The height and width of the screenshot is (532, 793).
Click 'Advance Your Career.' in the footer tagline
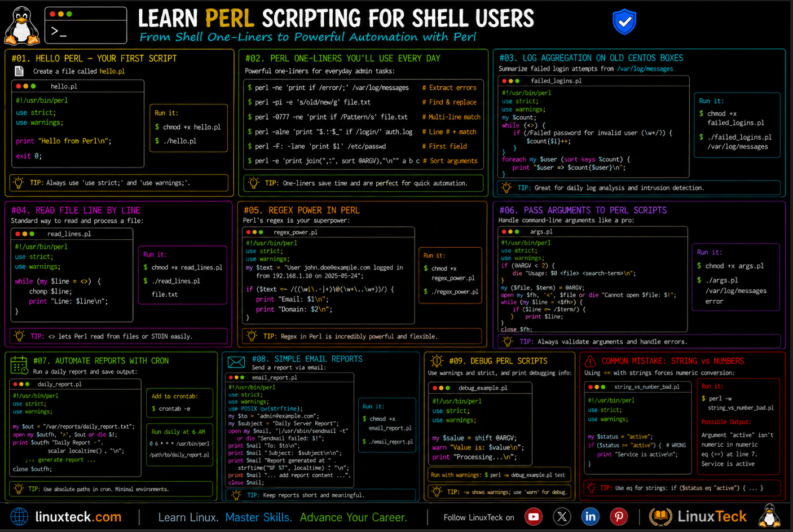(353, 517)
